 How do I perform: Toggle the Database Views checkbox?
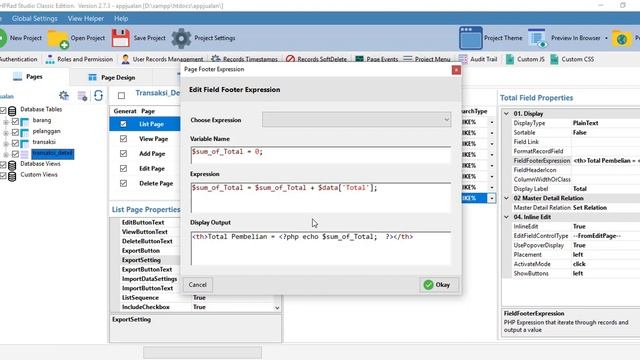[x=3, y=164]
